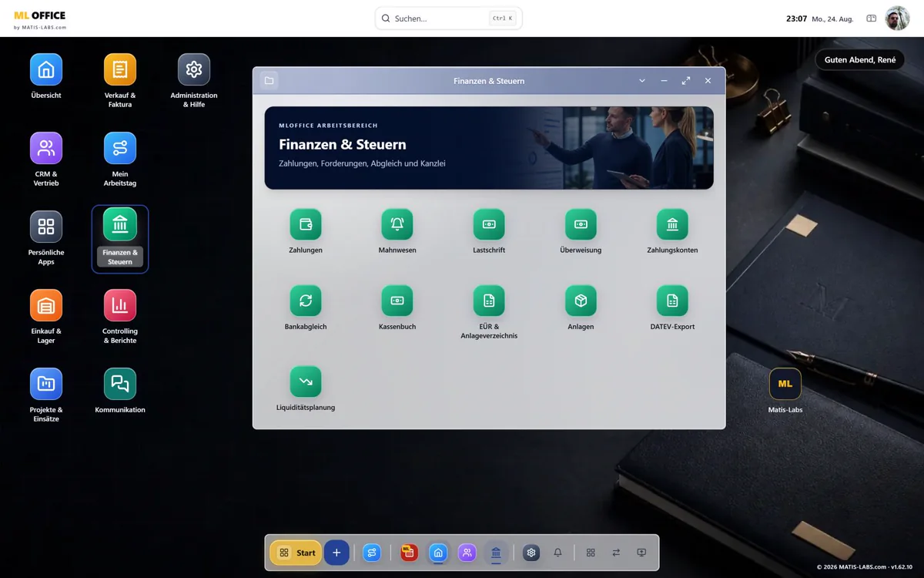Open the Überweisung module
The height and width of the screenshot is (578, 924).
(x=581, y=224)
